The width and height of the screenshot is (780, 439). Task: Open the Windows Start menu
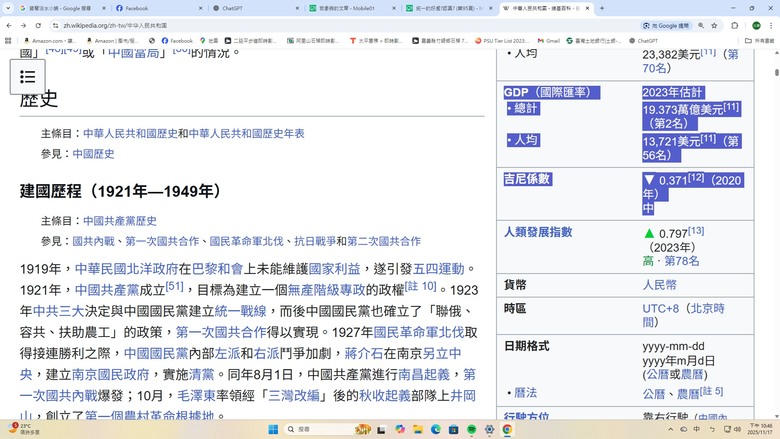point(273,429)
